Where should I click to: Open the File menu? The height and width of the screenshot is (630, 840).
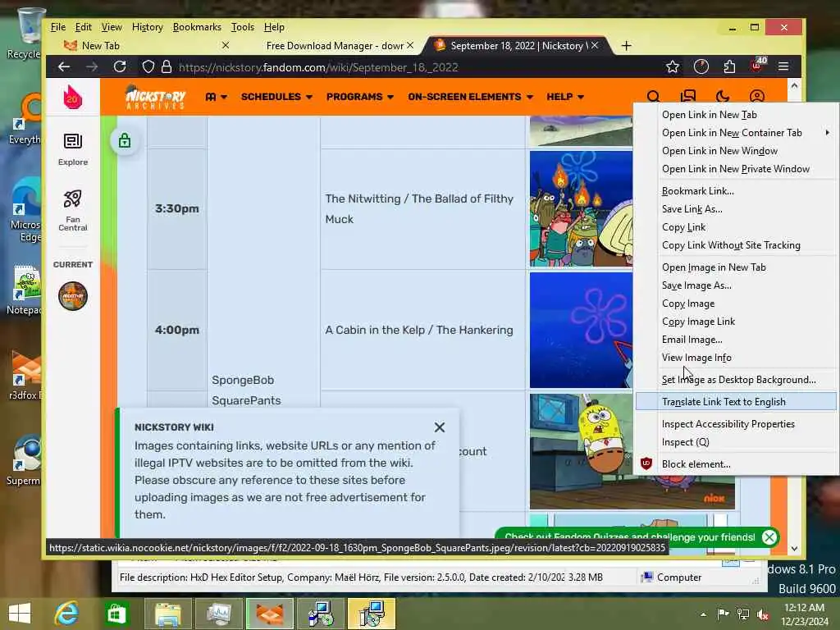[x=58, y=27]
